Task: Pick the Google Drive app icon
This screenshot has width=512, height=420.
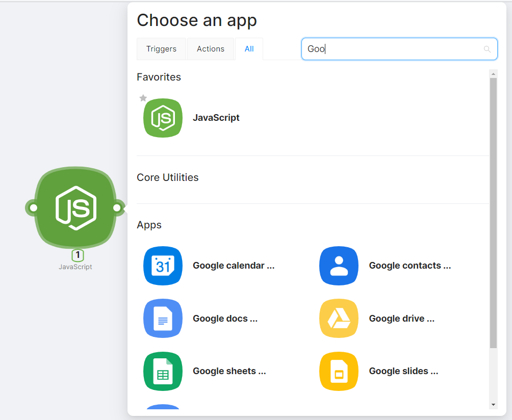Action: [x=339, y=319]
